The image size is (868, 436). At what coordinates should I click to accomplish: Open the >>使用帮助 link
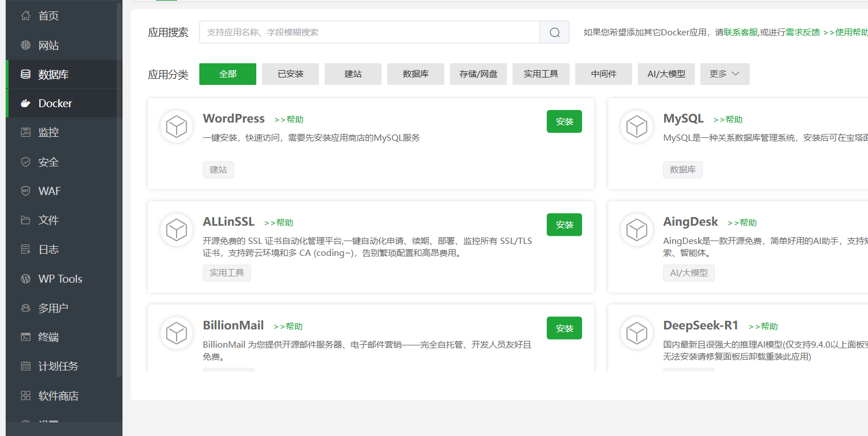[846, 32]
